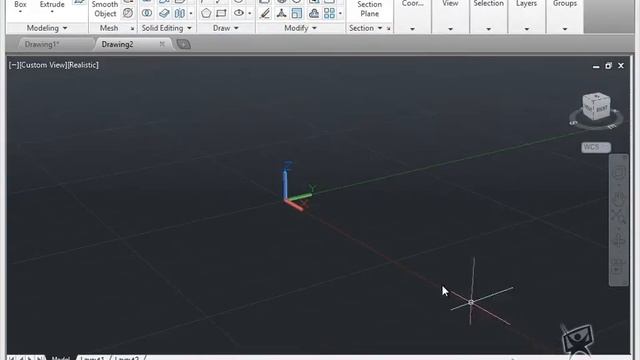This screenshot has height=360, width=640.
Task: Switch to the Drawing1 tab
Action: click(42, 44)
